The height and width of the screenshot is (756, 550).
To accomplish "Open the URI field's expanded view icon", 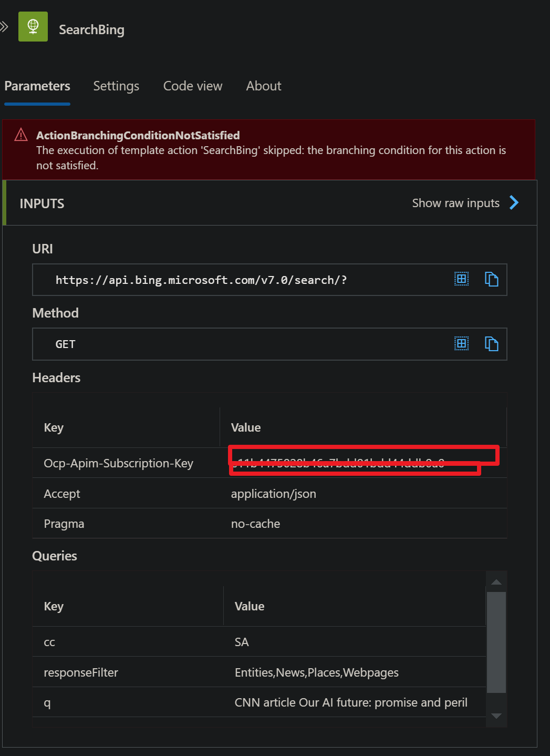I will [462, 279].
